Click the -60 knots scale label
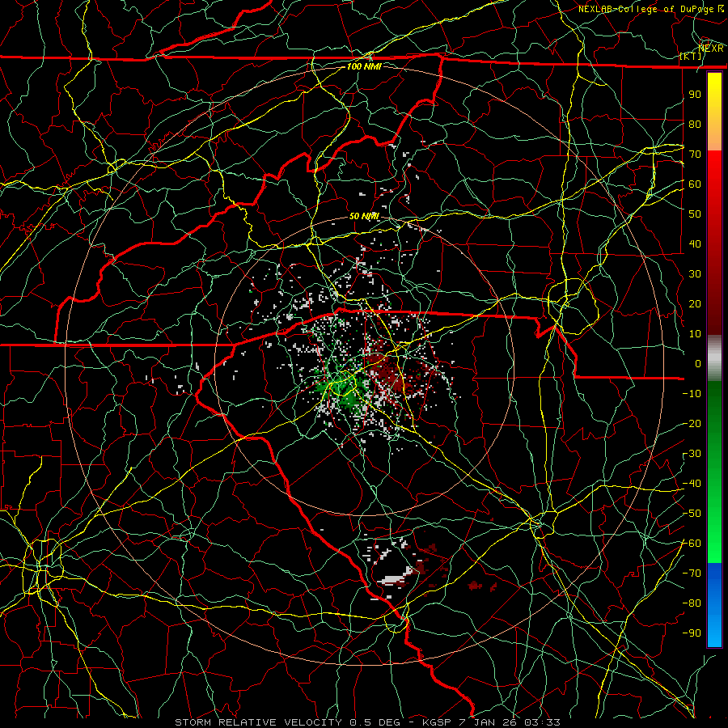The width and height of the screenshot is (728, 728). coord(692,544)
